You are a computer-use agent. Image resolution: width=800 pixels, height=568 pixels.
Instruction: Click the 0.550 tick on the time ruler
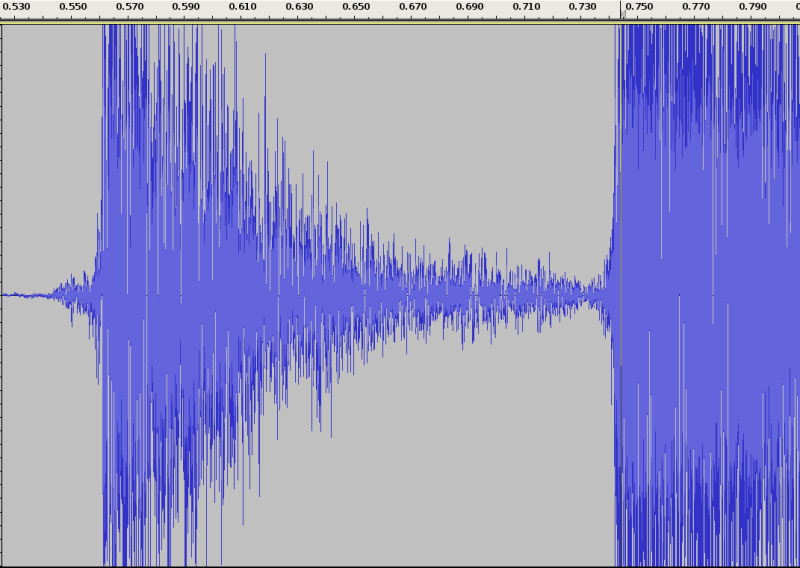click(x=73, y=8)
